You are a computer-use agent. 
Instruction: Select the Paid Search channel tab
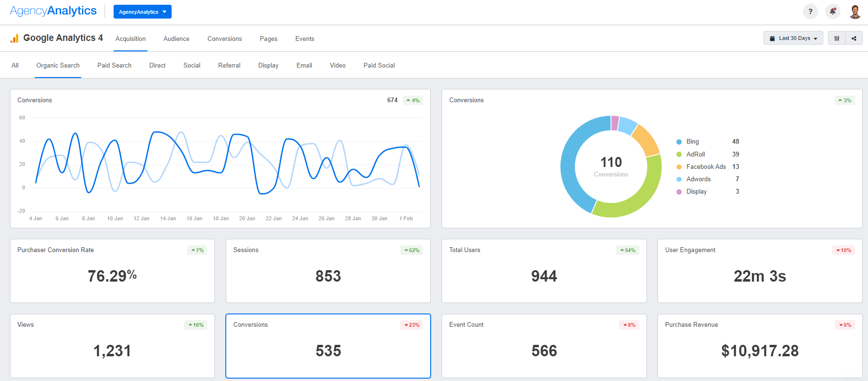click(x=114, y=66)
